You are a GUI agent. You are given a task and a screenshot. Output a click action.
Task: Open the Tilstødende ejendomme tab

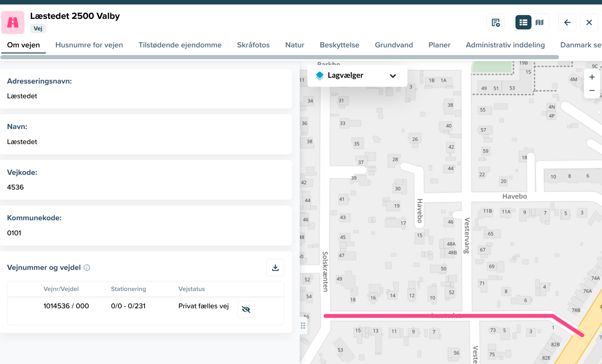[x=180, y=45]
